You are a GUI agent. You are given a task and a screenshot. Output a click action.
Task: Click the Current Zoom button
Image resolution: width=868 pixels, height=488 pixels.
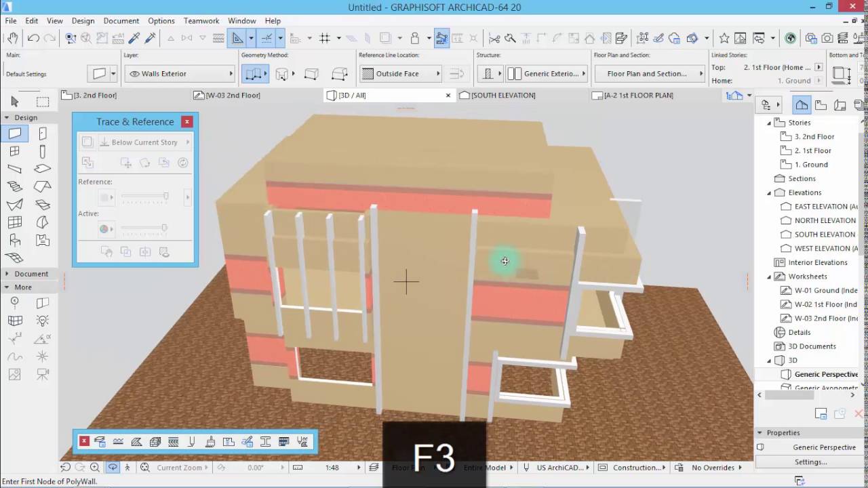(x=180, y=467)
